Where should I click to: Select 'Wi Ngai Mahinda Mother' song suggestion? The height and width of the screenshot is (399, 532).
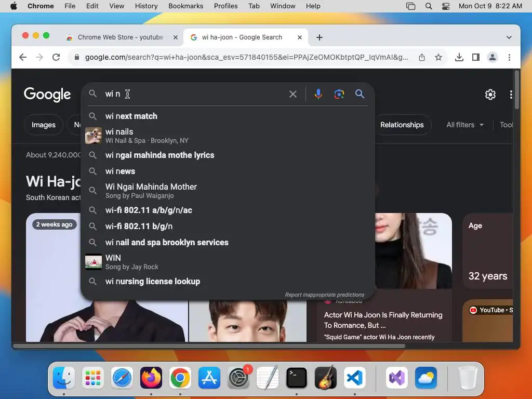pyautogui.click(x=228, y=191)
